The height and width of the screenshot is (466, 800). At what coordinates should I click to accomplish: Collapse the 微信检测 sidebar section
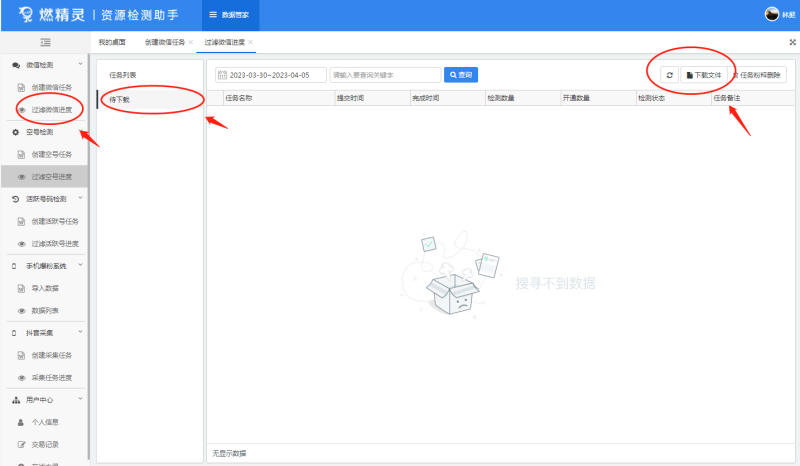tap(80, 65)
